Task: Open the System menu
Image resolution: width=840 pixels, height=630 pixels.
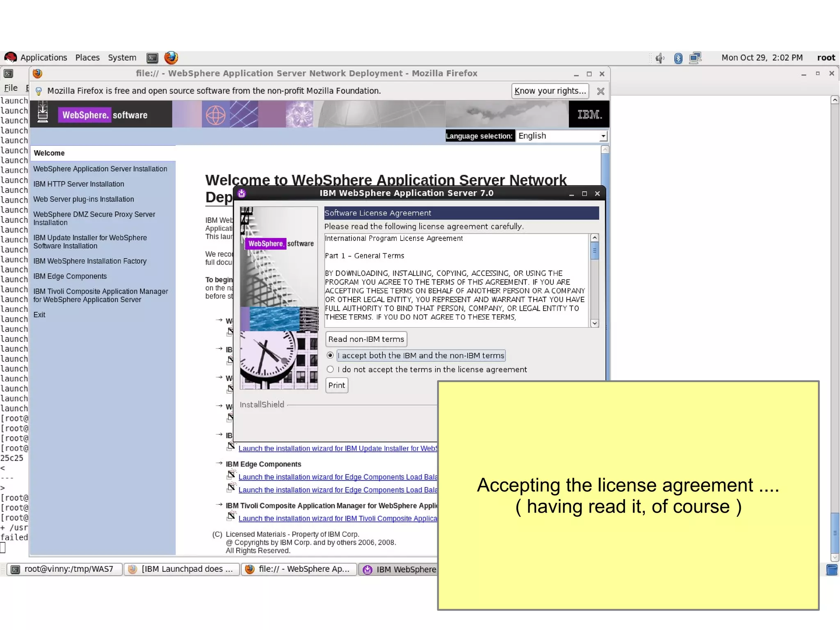Action: click(122, 58)
